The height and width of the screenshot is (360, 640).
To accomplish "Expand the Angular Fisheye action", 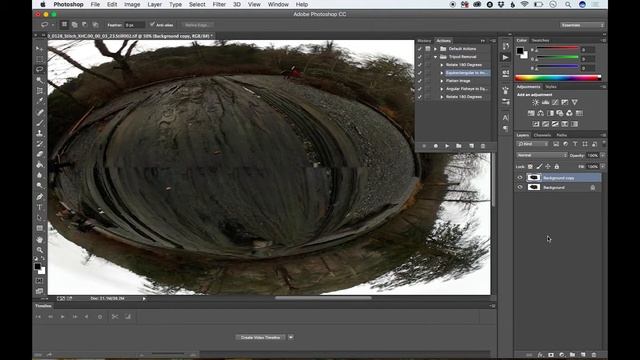I will point(442,89).
